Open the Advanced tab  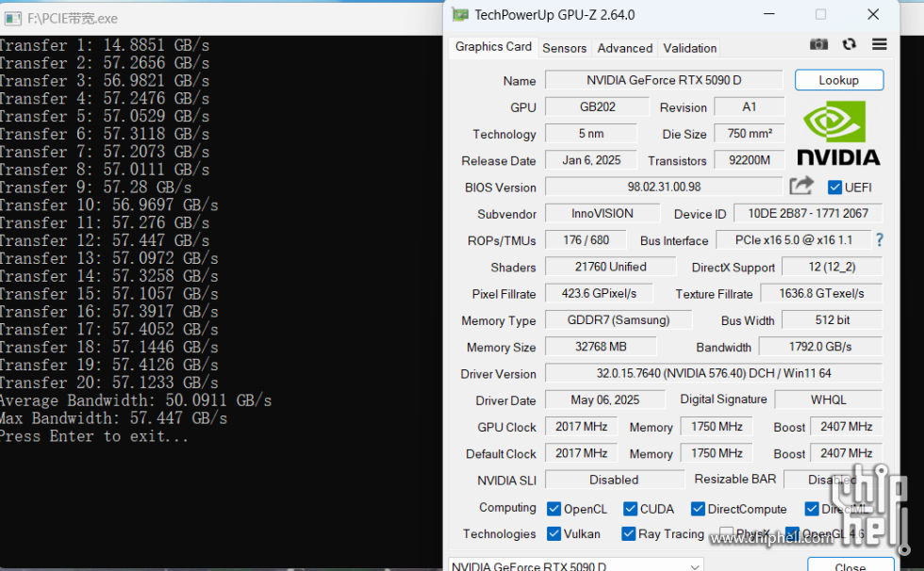(x=624, y=48)
